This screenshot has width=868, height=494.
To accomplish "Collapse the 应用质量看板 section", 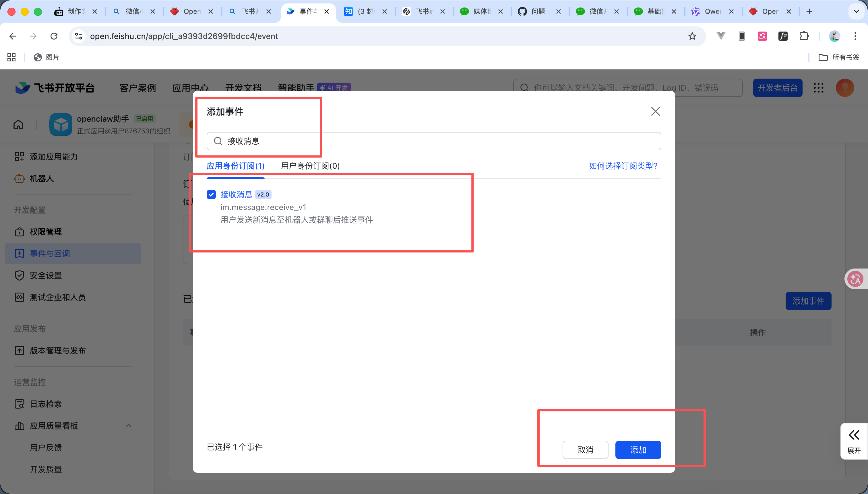I will coord(128,425).
